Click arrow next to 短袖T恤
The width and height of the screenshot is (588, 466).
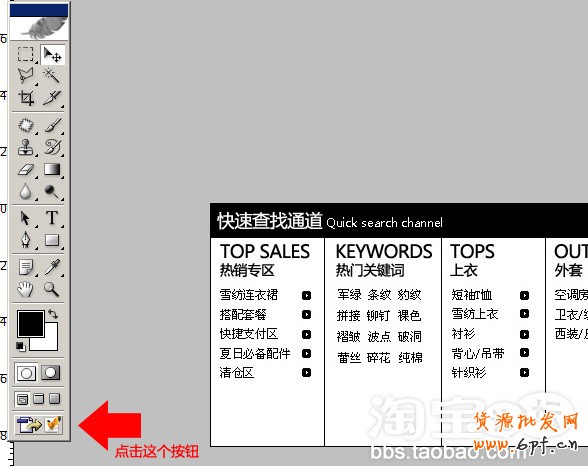(x=524, y=295)
